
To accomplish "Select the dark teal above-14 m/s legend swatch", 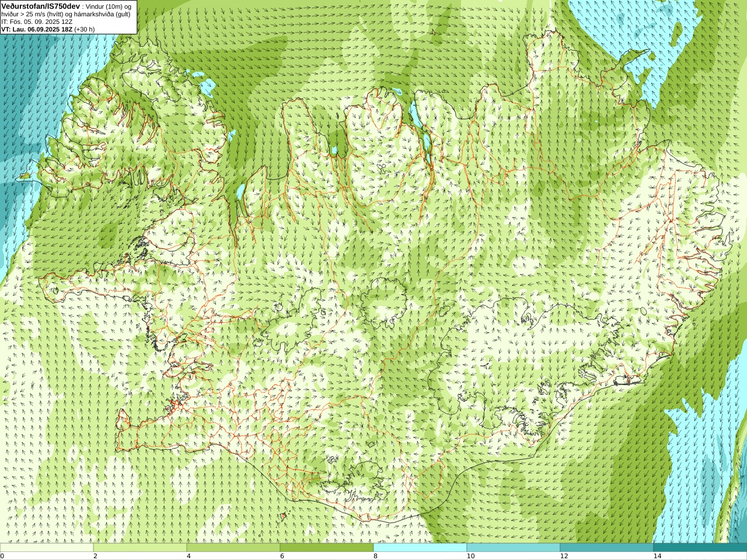I will coord(700,548).
